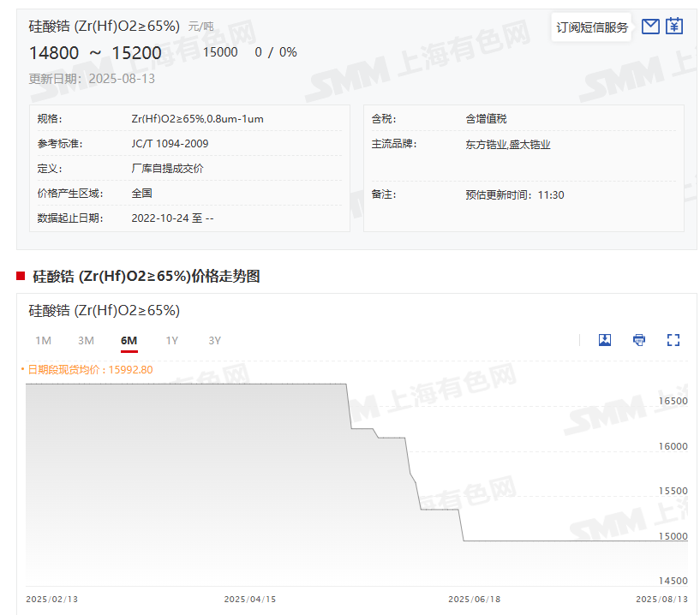
Task: Switch chart range to 1M
Action: click(x=43, y=341)
